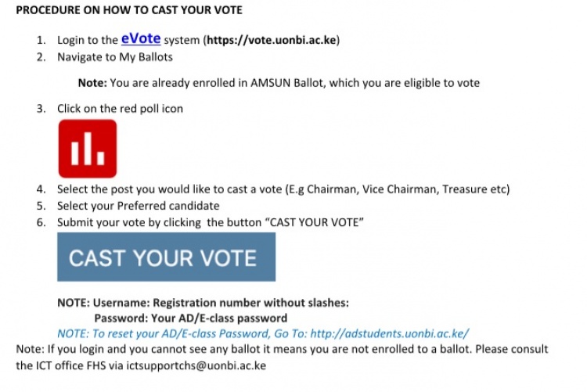Open the blue eVote link

click(x=140, y=38)
